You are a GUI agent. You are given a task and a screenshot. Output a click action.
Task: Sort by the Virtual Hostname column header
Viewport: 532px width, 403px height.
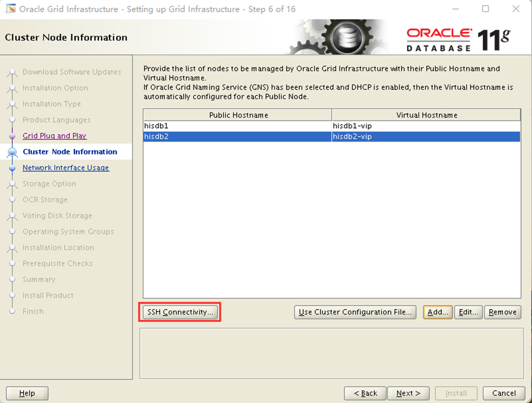(x=426, y=115)
